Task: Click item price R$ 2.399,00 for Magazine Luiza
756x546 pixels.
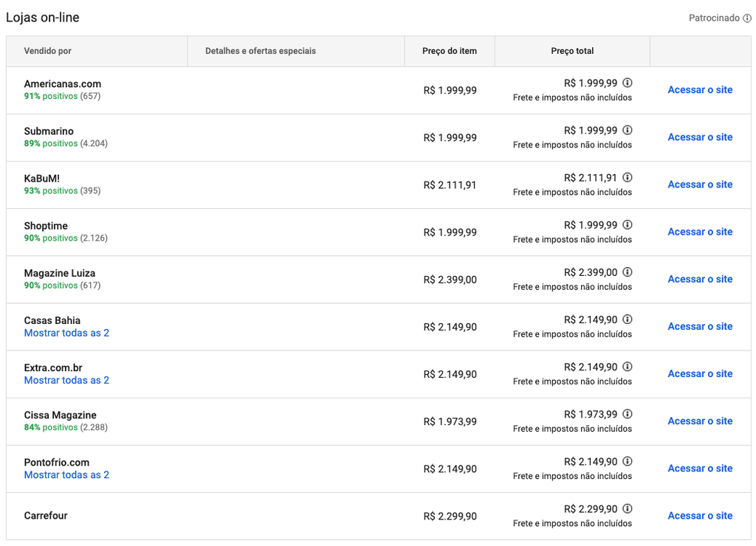Action: point(450,280)
